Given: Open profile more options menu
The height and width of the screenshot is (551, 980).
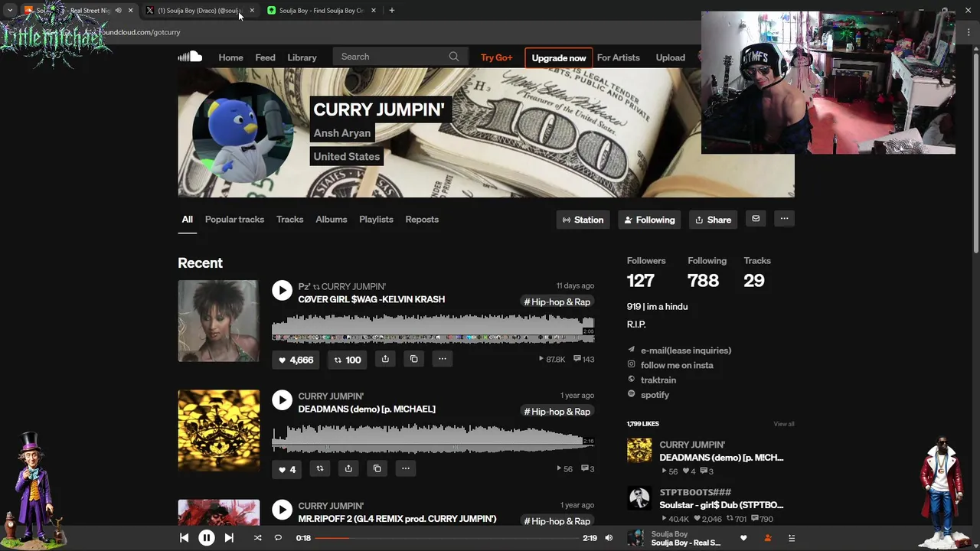Looking at the screenshot, I should pyautogui.click(x=784, y=219).
